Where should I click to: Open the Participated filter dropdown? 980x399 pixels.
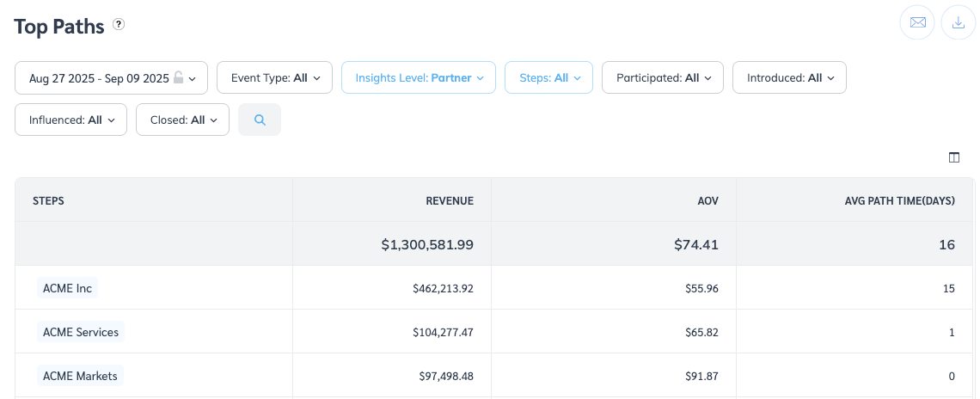click(662, 77)
